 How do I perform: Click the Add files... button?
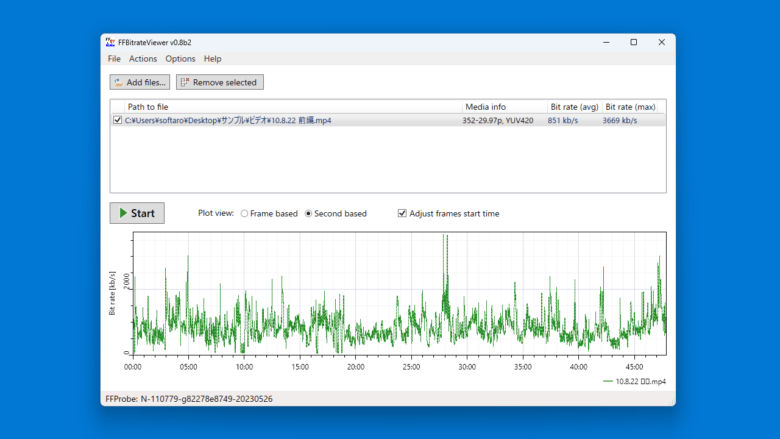(140, 82)
